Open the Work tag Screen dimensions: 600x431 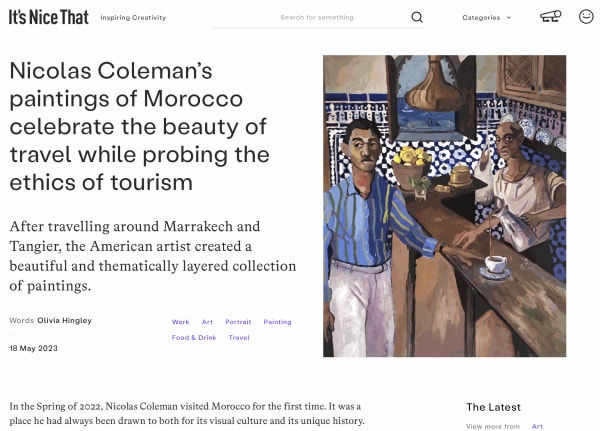click(x=180, y=322)
